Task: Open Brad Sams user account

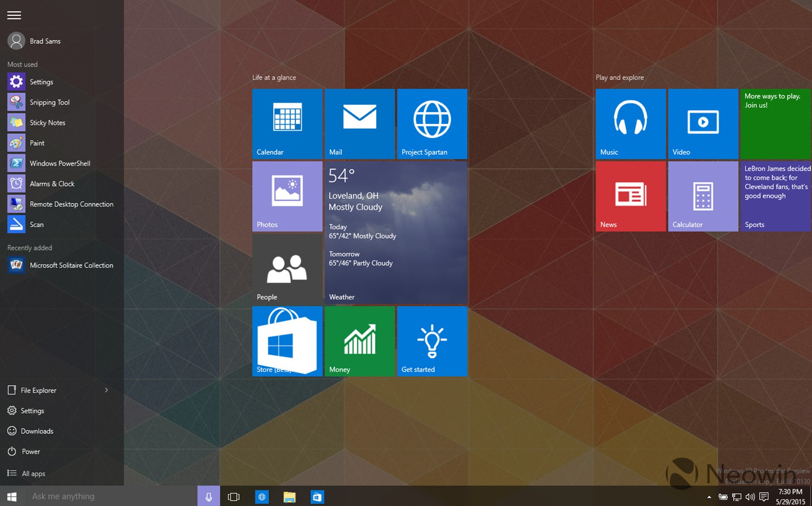Action: point(44,41)
